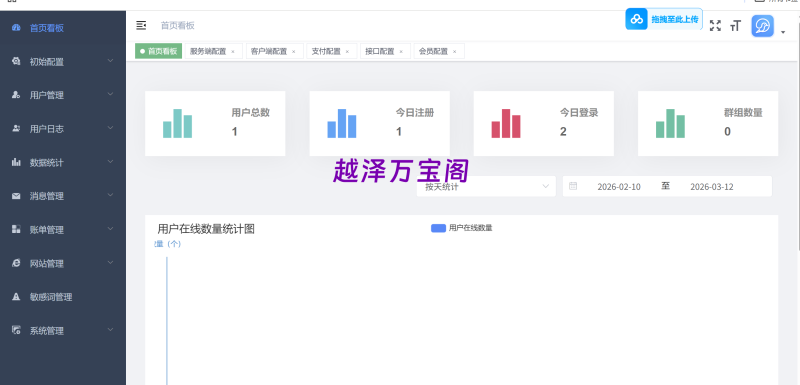Screen dimensions: 800x385
Task: Click the 今日注册 label
Action: click(415, 113)
